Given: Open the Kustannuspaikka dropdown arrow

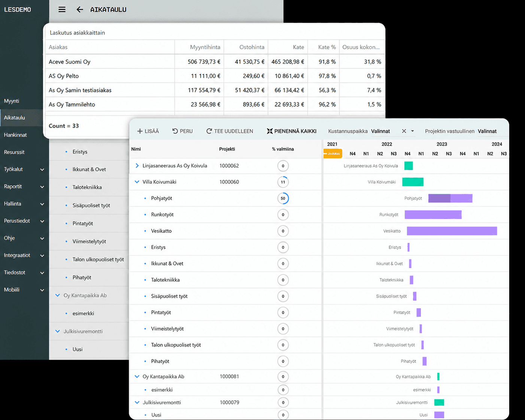Looking at the screenshot, I should coord(413,131).
